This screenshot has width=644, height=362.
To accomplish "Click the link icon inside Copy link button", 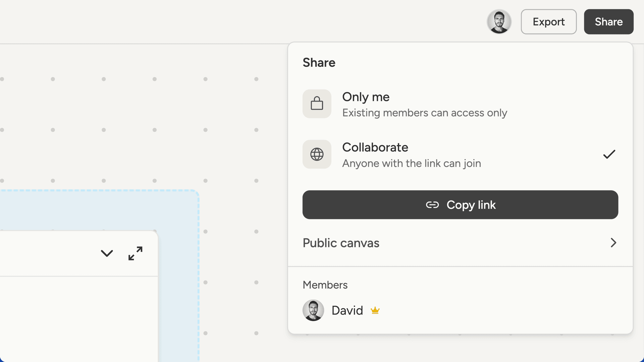I will coord(432,205).
